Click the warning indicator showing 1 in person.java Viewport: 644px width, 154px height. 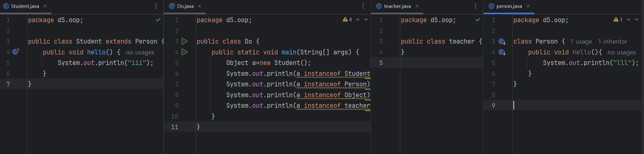click(x=618, y=20)
